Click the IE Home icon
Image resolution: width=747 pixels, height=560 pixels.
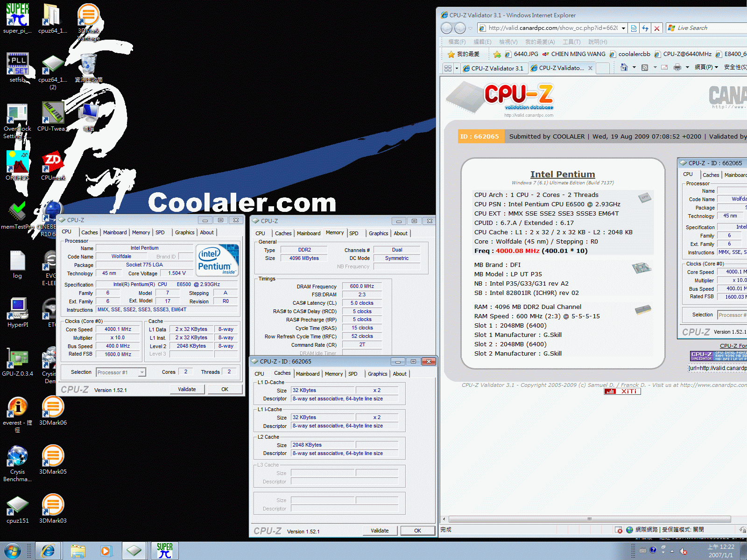click(x=624, y=67)
